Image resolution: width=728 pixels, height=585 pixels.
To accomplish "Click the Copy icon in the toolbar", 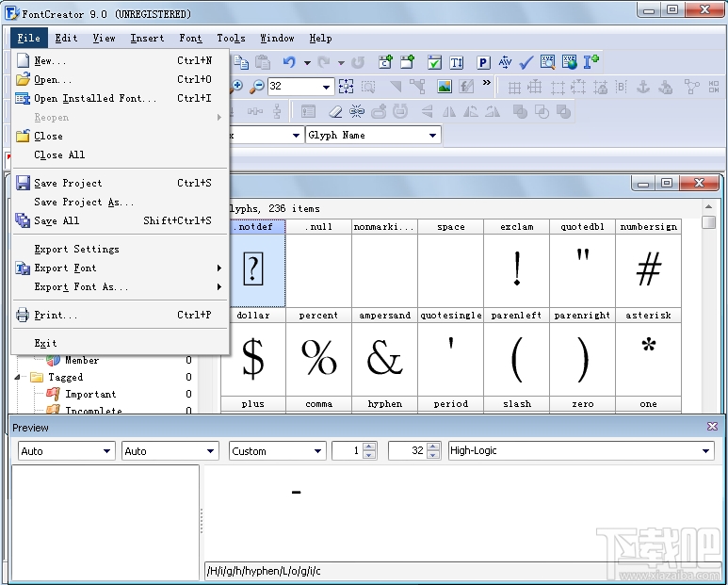I will click(x=241, y=62).
